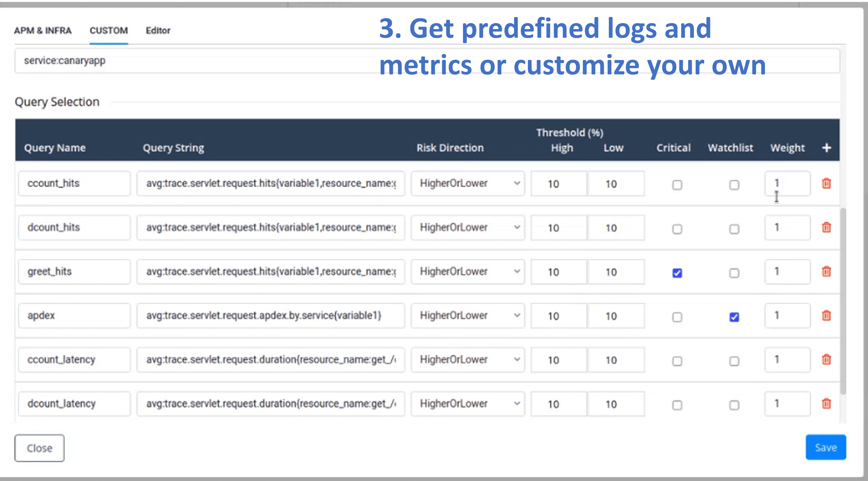
Task: Delete the dcount_latency query row
Action: pyautogui.click(x=827, y=404)
